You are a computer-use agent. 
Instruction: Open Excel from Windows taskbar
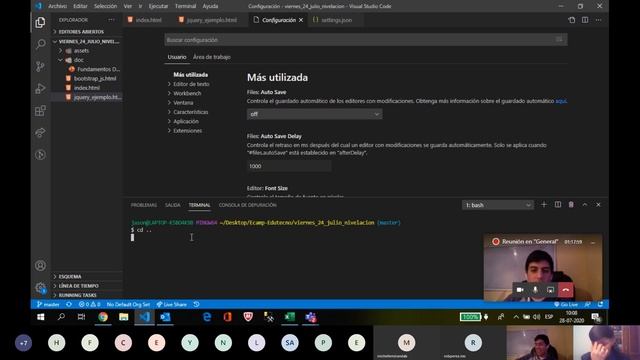(289, 317)
